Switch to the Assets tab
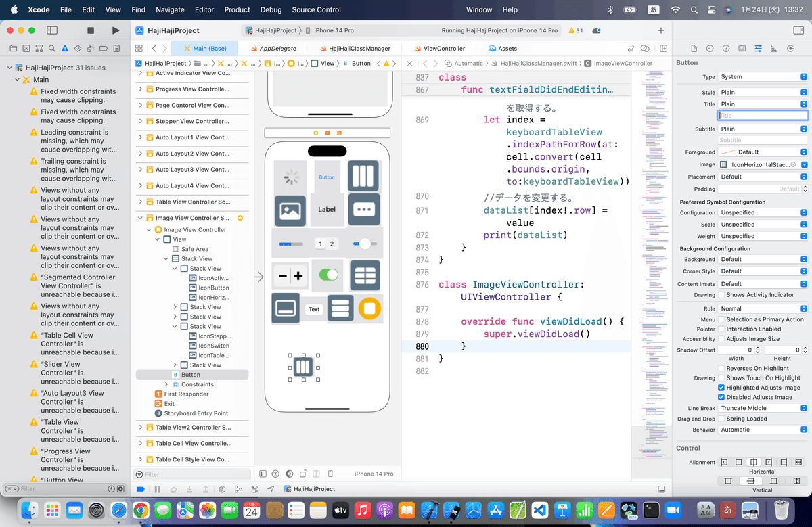Screen dimensions: 812x527 click(x=503, y=49)
